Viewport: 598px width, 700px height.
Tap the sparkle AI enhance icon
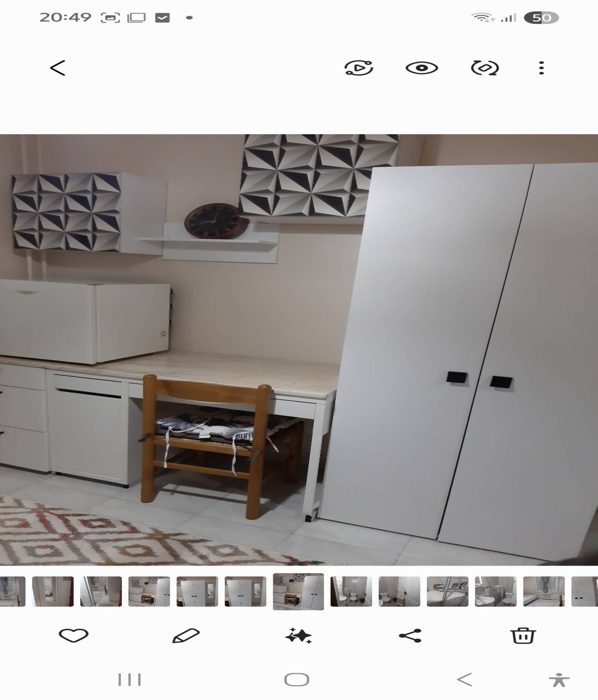click(298, 635)
